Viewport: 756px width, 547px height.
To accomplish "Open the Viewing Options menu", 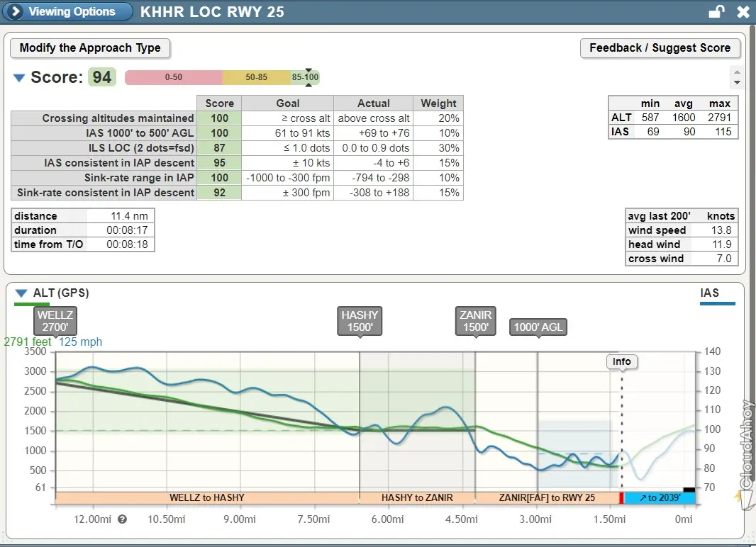I will [67, 12].
